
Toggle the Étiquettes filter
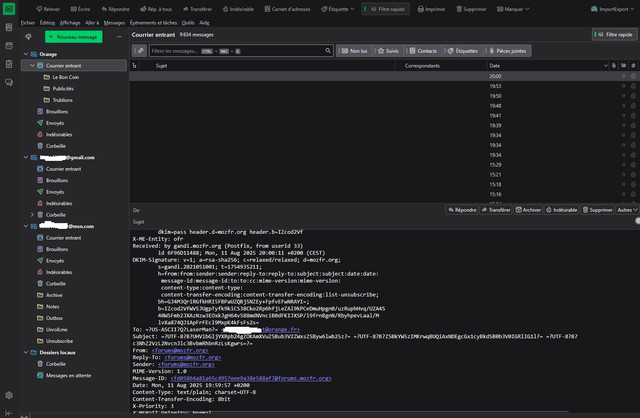tap(462, 51)
